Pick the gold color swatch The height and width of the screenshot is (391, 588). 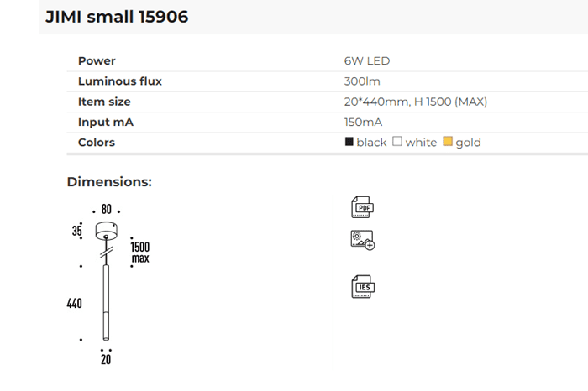tap(448, 142)
